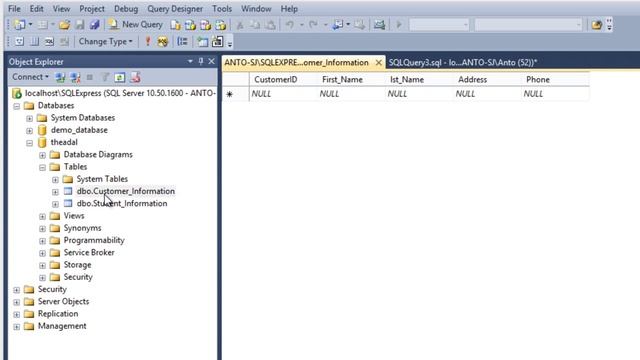Screen dimensions: 640x360
Task: Click the Registered Servers folder icon
Action: [x=597, y=25]
